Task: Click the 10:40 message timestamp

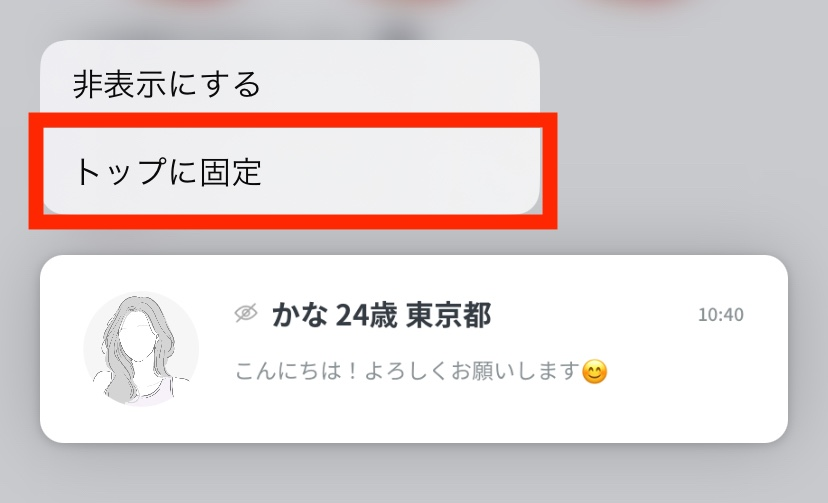Action: click(721, 315)
